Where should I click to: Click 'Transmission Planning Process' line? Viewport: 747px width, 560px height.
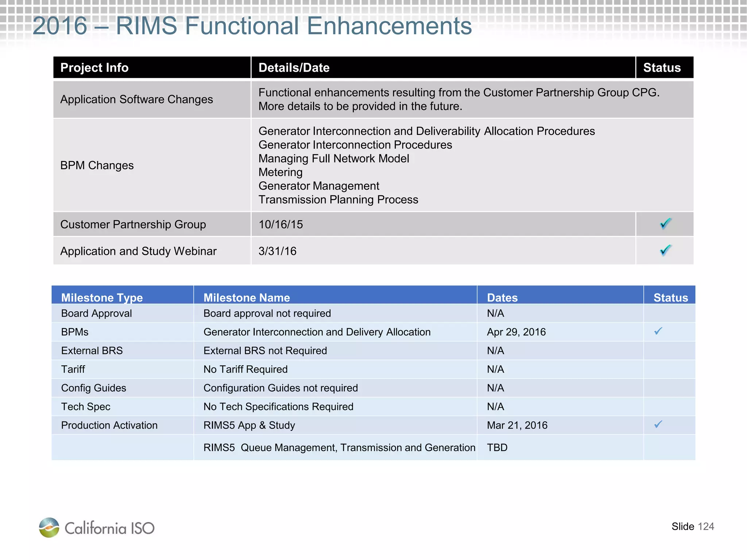pos(338,200)
